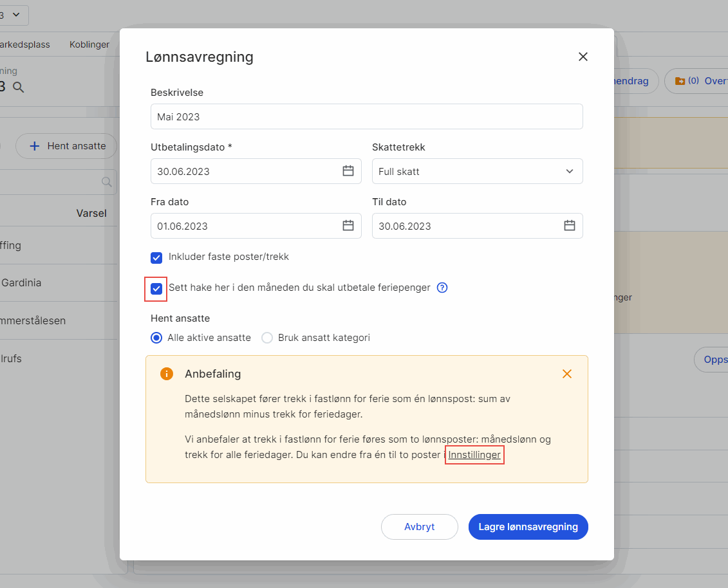
Task: Click the magnifier icon in top left
Action: pos(19,87)
